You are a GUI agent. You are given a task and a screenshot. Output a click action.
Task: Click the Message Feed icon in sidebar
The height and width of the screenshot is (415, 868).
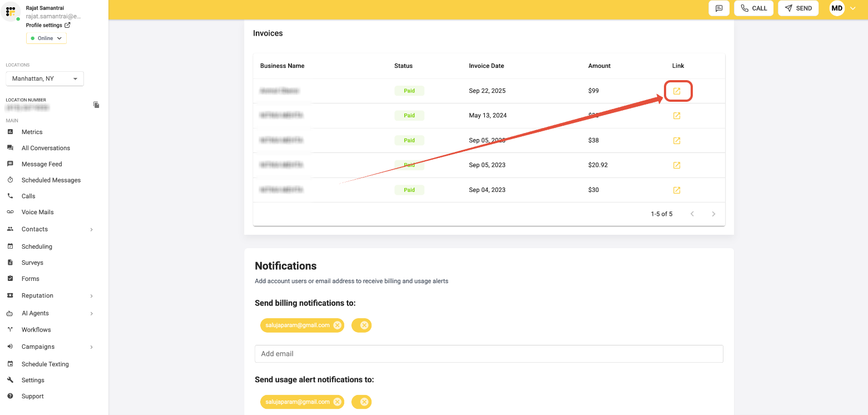pos(10,164)
